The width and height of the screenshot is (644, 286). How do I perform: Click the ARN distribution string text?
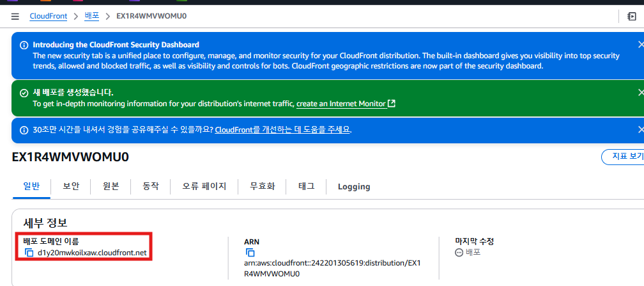[332, 268]
